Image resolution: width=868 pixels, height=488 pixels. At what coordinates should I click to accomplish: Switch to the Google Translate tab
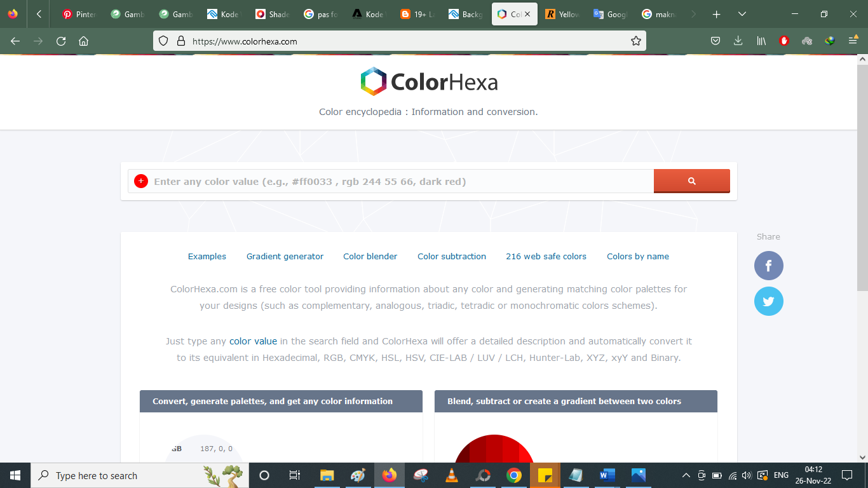point(611,14)
